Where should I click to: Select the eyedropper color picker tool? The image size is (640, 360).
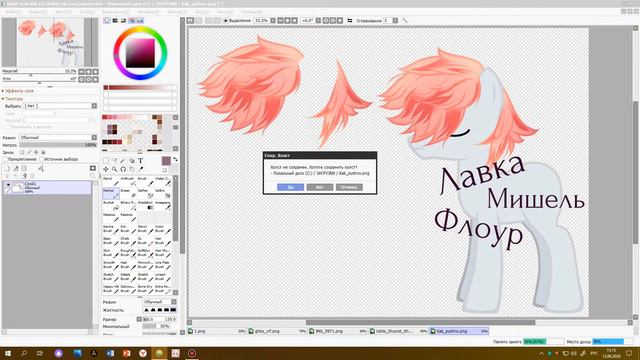(140, 169)
